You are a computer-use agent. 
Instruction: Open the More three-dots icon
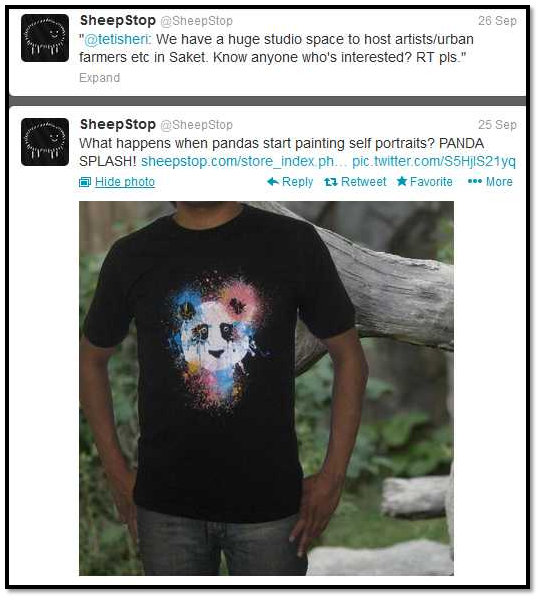474,181
